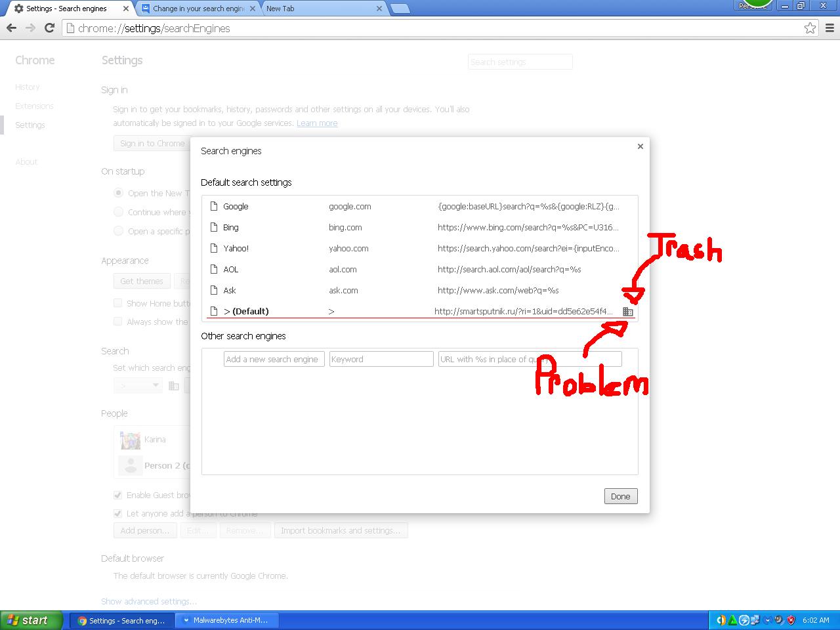
Task: Select the Google search engine row
Action: click(x=420, y=206)
